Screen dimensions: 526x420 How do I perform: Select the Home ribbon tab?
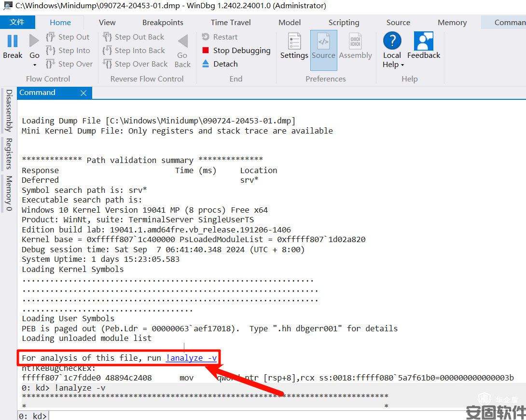coord(60,23)
